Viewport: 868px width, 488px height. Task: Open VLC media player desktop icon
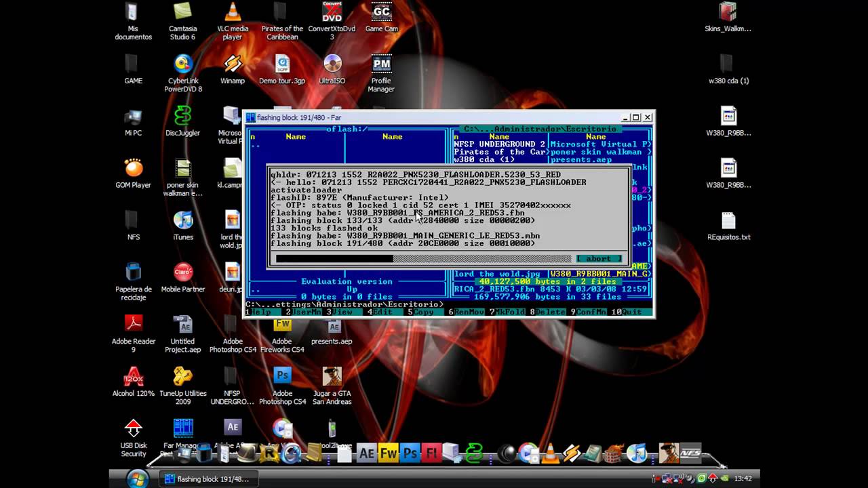pos(233,22)
